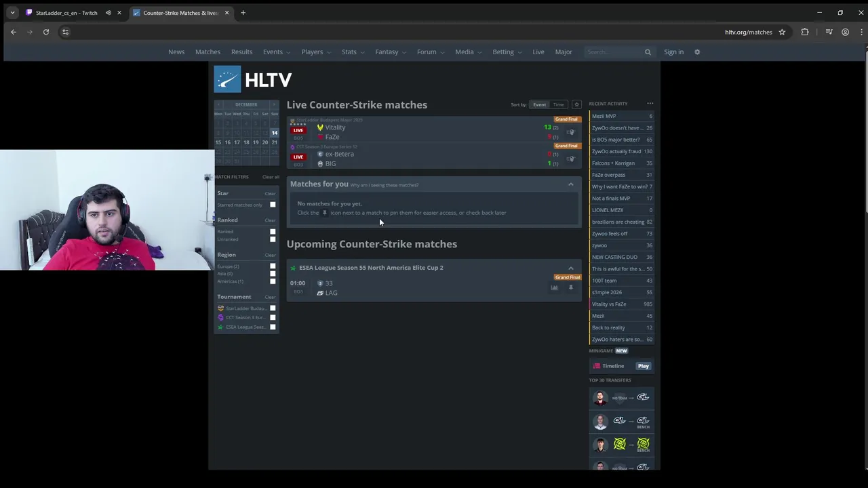Open the tab search dropdown arrow
Image resolution: width=868 pixels, height=488 pixels.
(x=12, y=13)
